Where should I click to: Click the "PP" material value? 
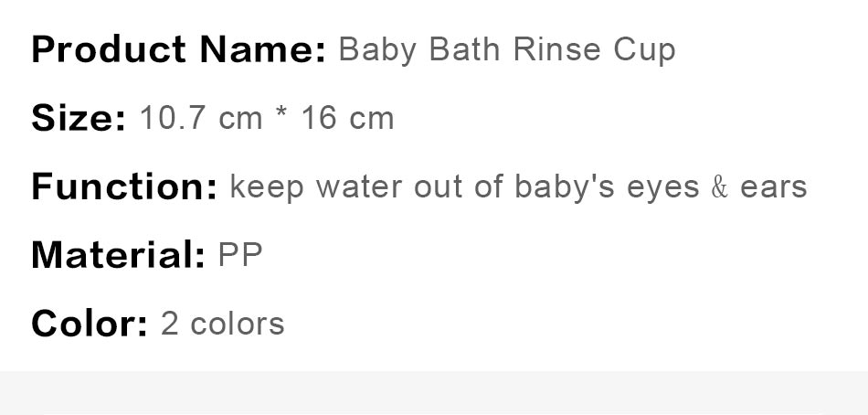click(240, 255)
